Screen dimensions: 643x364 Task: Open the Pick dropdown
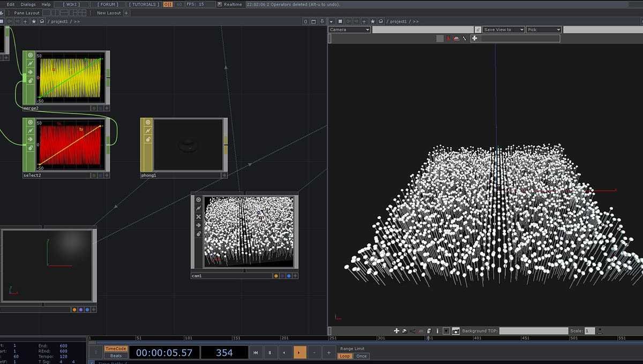point(543,30)
